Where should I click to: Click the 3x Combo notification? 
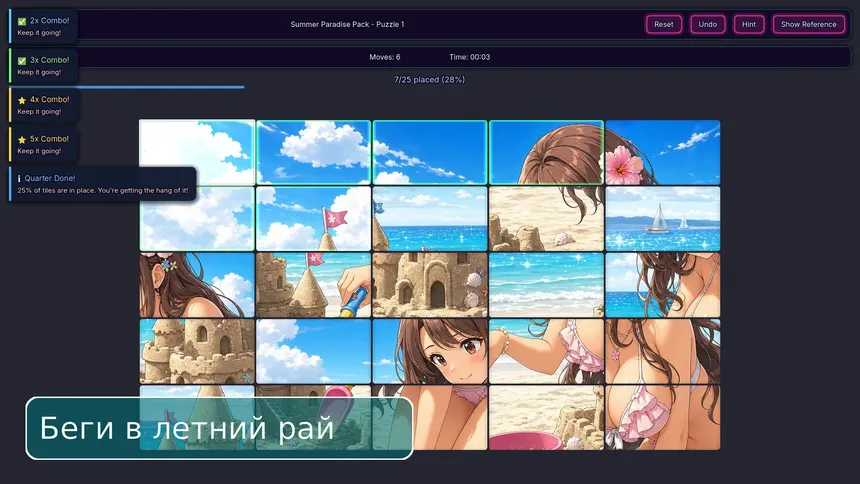tap(43, 65)
